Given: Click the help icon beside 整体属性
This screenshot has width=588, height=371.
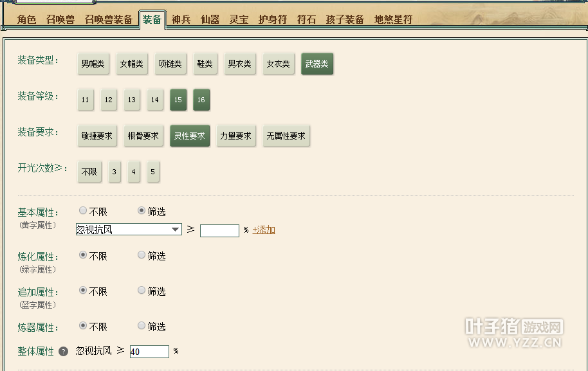Looking at the screenshot, I should coord(63,352).
